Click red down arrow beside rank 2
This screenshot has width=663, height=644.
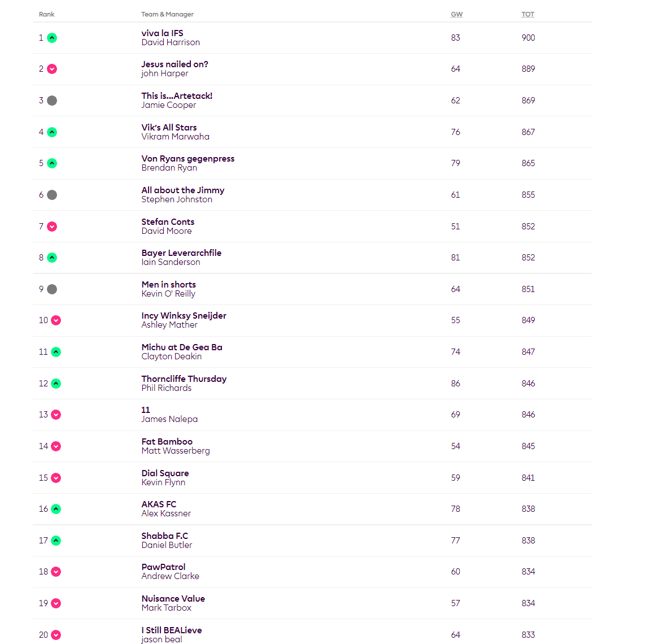click(52, 69)
